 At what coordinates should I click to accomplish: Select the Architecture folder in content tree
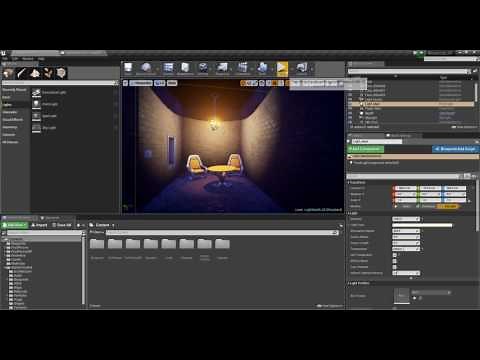[20, 271]
